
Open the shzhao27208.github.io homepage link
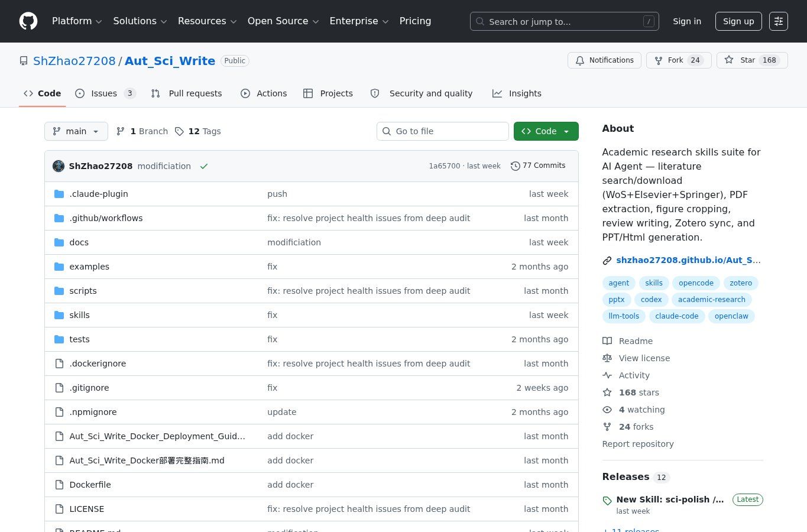(x=688, y=261)
